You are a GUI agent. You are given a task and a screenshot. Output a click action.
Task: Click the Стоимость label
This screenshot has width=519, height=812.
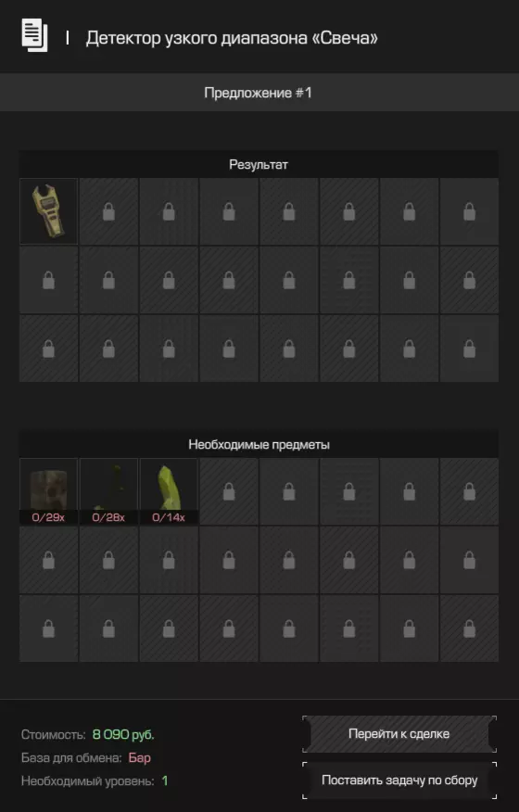pyautogui.click(x=54, y=734)
